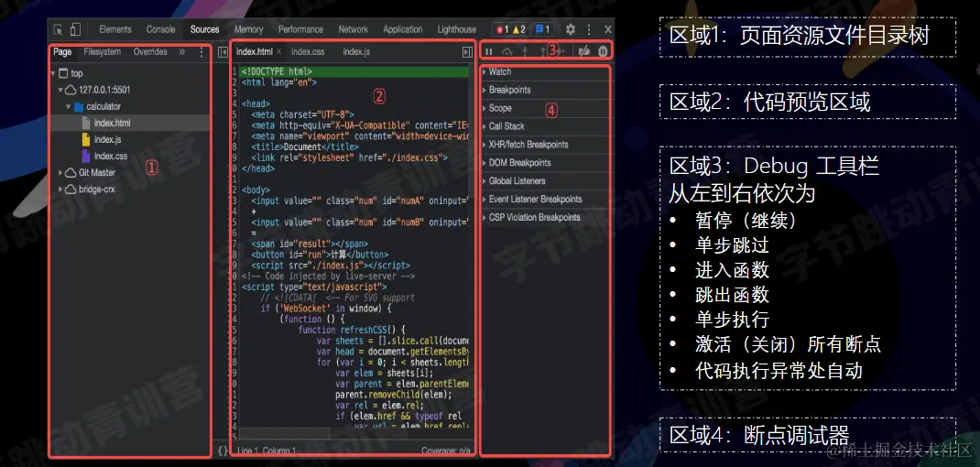Switch to index.js editor tab
This screenshot has width=980, height=467.
pos(356,52)
